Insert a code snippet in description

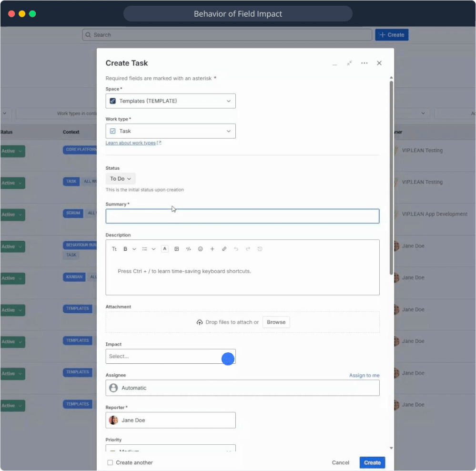[189, 249]
